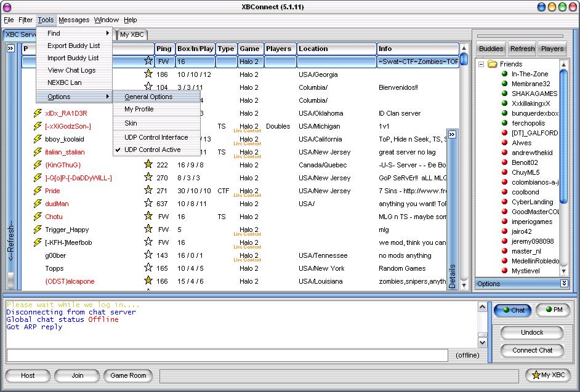Choose General Options from the submenu
580x392 pixels.
pos(157,97)
